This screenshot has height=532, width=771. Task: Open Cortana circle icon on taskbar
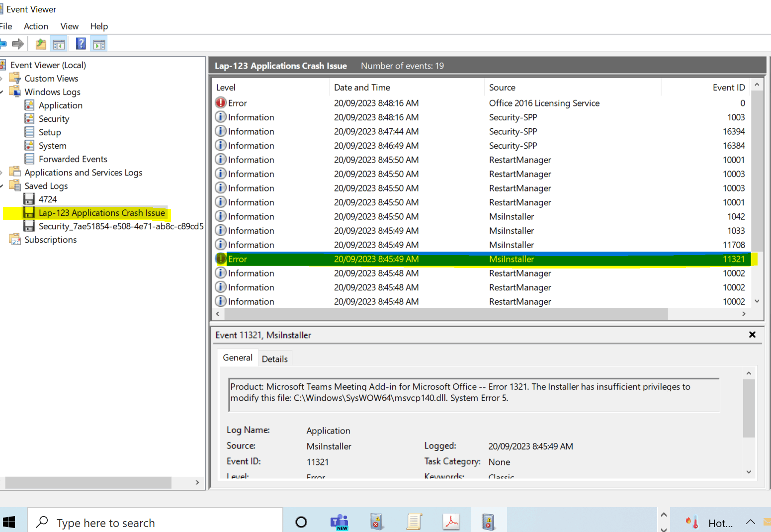[x=301, y=522]
